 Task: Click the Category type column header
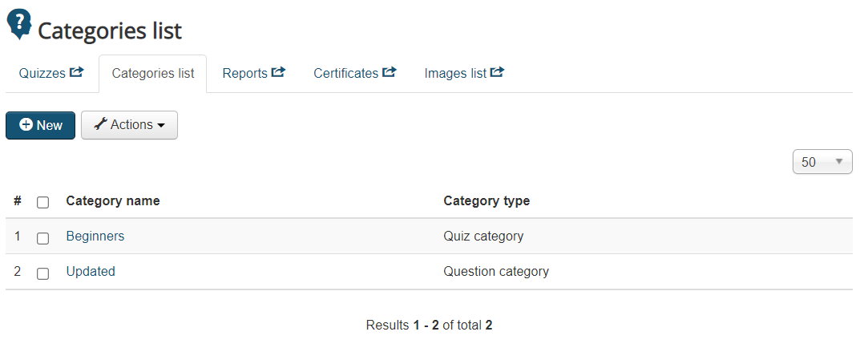click(486, 201)
